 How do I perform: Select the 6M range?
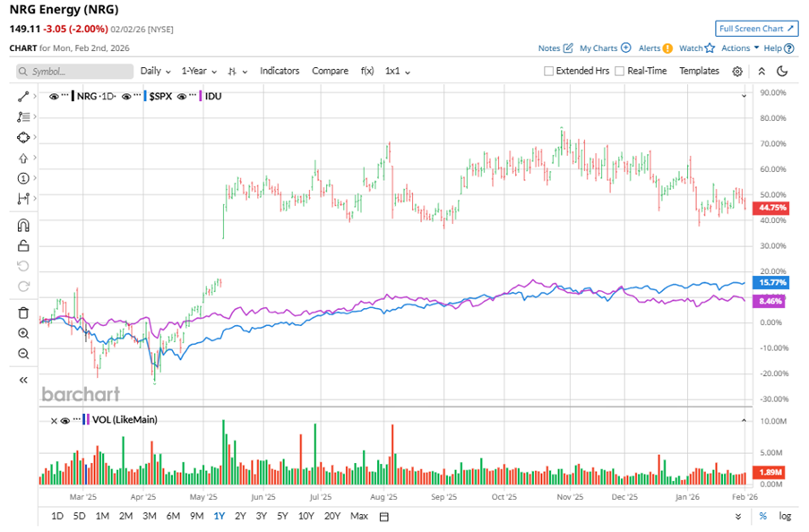(x=173, y=516)
